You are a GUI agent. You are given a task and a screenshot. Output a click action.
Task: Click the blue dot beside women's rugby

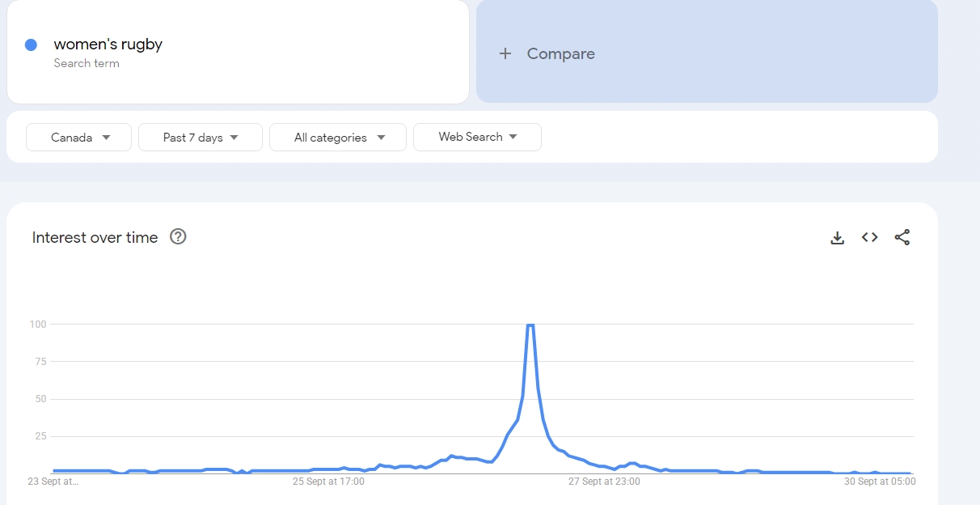click(32, 45)
